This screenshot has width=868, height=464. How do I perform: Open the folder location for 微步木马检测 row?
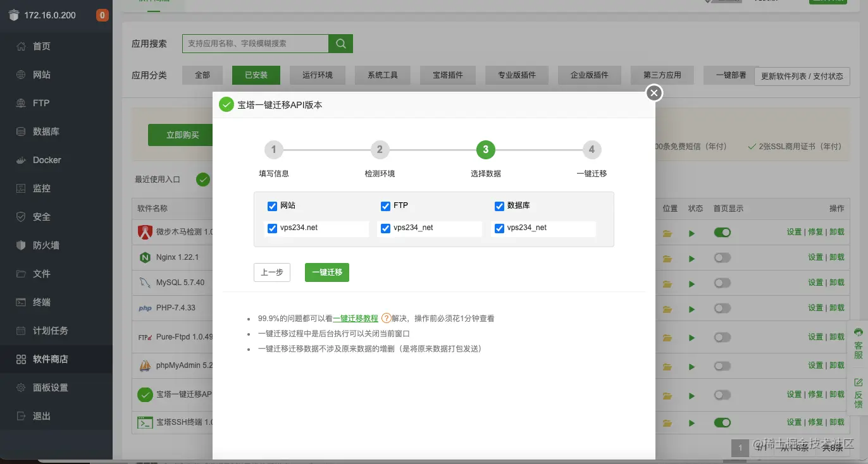tap(667, 233)
